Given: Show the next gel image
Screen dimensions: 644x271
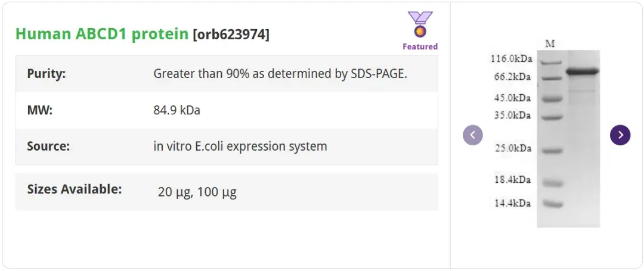Looking at the screenshot, I should pos(620,135).
